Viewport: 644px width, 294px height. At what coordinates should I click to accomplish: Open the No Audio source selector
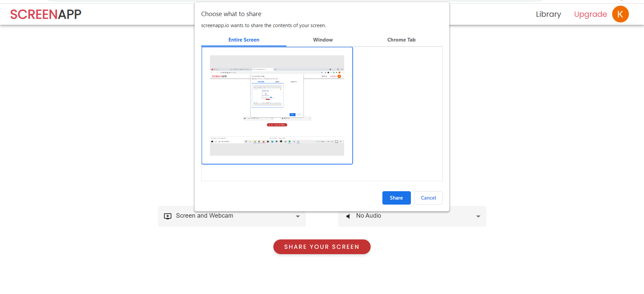point(412,216)
